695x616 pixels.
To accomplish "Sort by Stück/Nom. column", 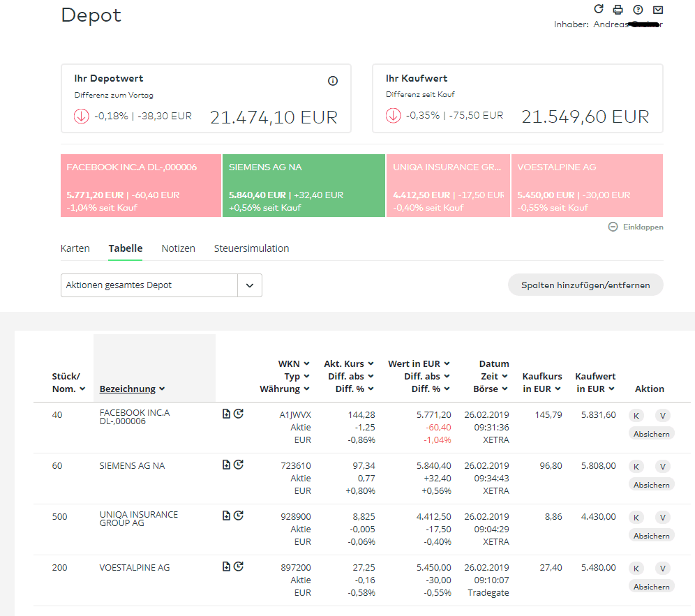I will [68, 382].
